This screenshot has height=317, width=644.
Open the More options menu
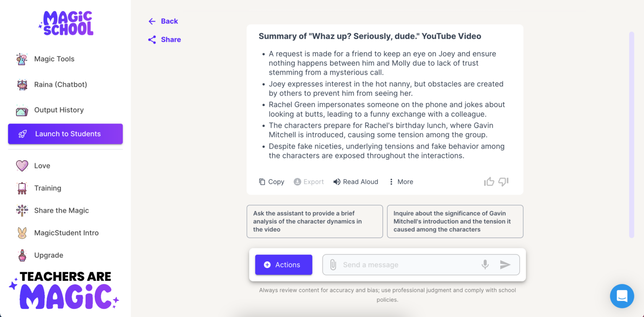click(x=400, y=181)
